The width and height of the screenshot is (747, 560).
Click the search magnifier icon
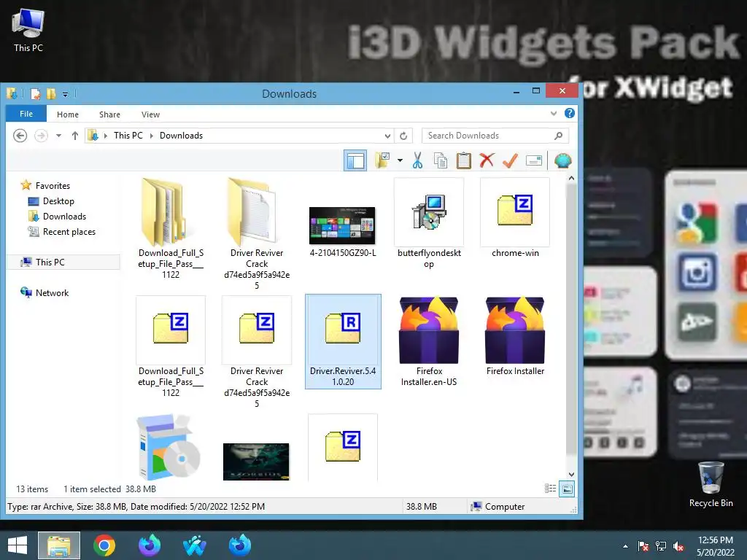click(558, 136)
